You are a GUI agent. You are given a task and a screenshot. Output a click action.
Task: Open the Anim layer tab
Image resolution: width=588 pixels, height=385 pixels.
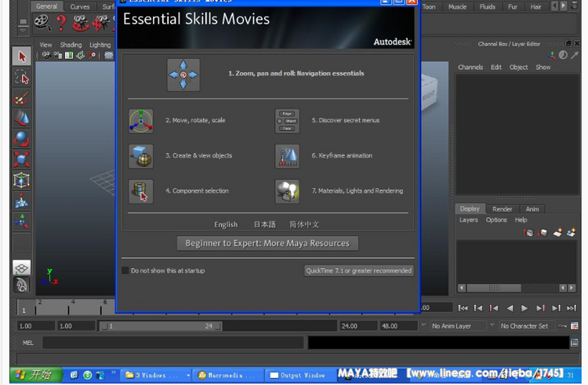[x=532, y=209]
